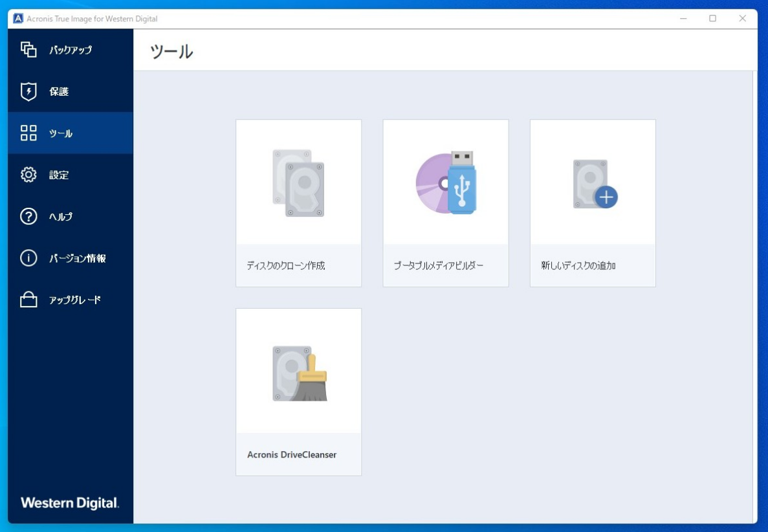This screenshot has height=532, width=768.
Task: Launch Acronis DriveCleanser tool label
Action: (292, 454)
